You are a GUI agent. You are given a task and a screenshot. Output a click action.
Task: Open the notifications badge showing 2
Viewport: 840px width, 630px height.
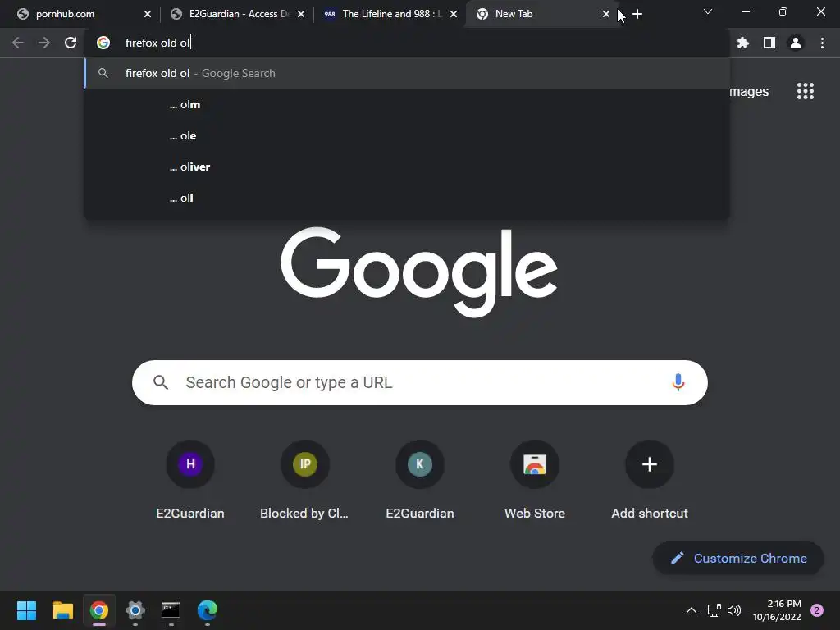(817, 610)
